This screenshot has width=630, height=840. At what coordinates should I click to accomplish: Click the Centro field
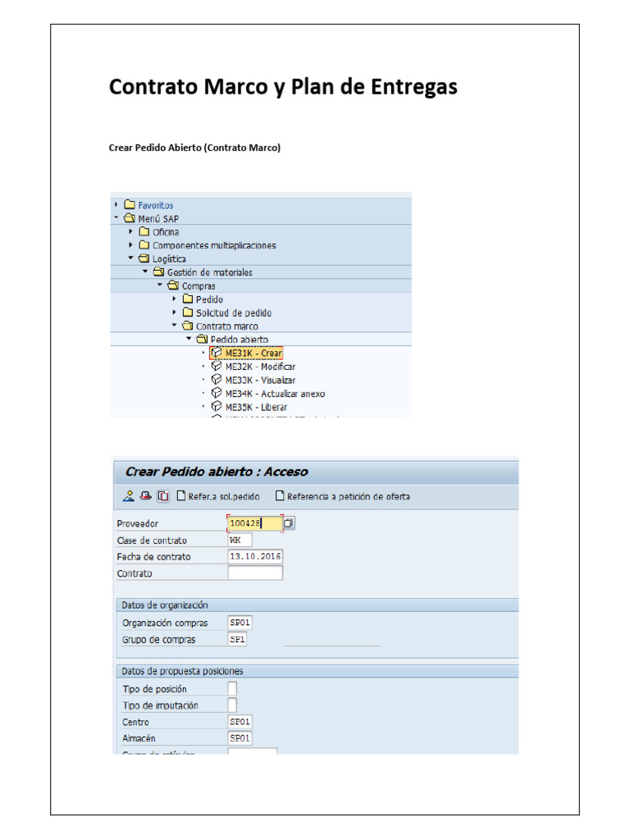pos(240,722)
